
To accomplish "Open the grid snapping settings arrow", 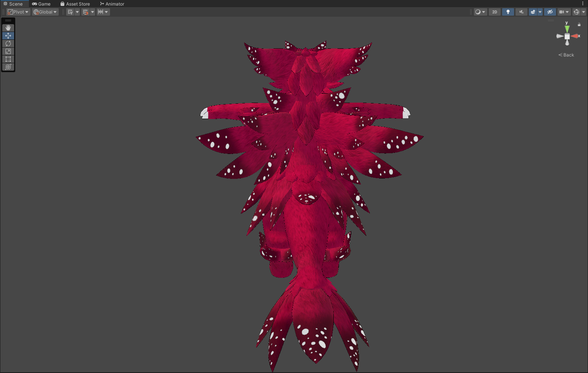I will point(93,12).
